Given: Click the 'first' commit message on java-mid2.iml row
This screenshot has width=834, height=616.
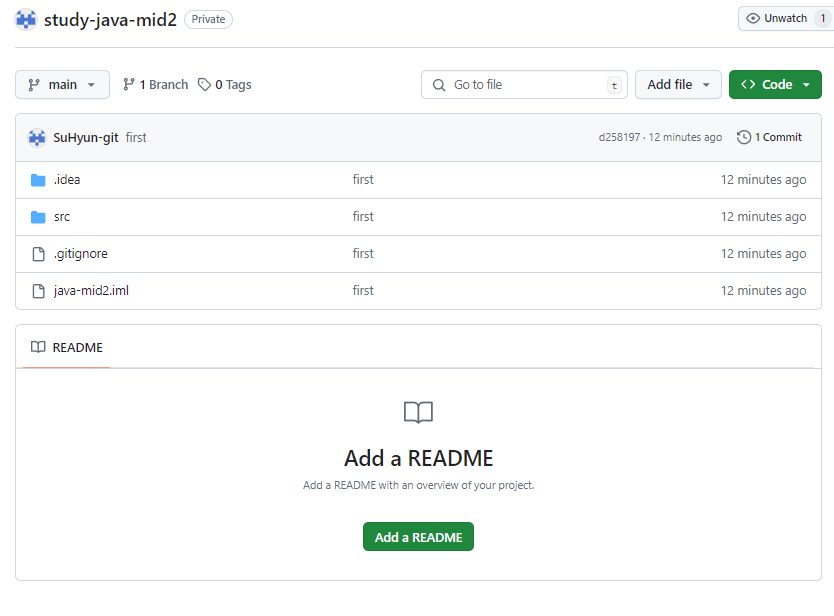Looking at the screenshot, I should coord(363,290).
